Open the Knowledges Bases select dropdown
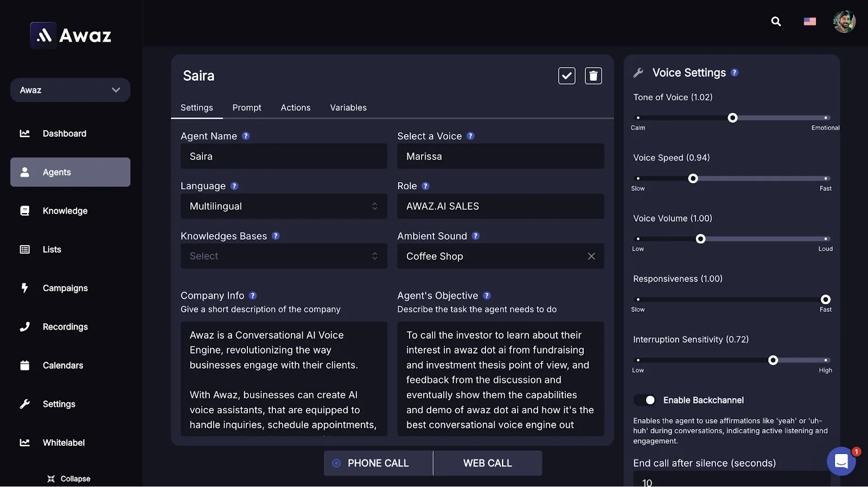 pos(283,256)
